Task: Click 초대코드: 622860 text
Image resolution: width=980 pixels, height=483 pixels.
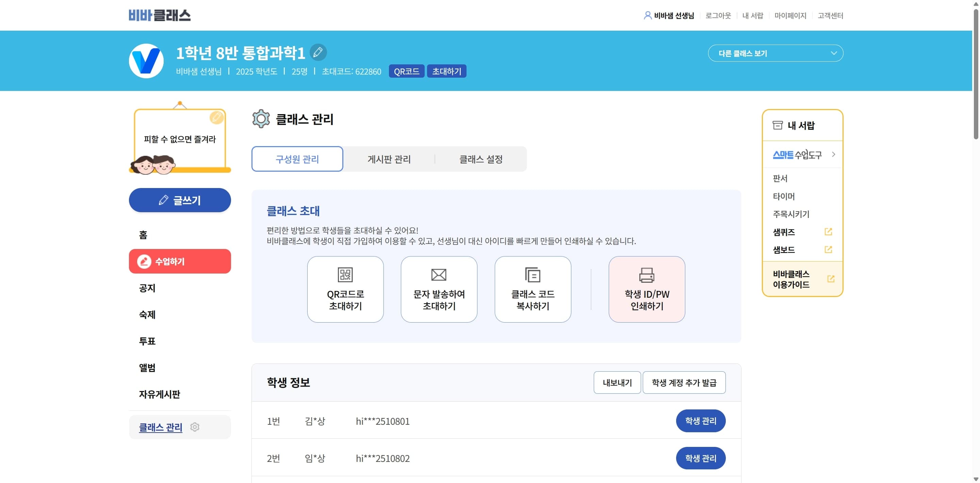Action: point(352,71)
